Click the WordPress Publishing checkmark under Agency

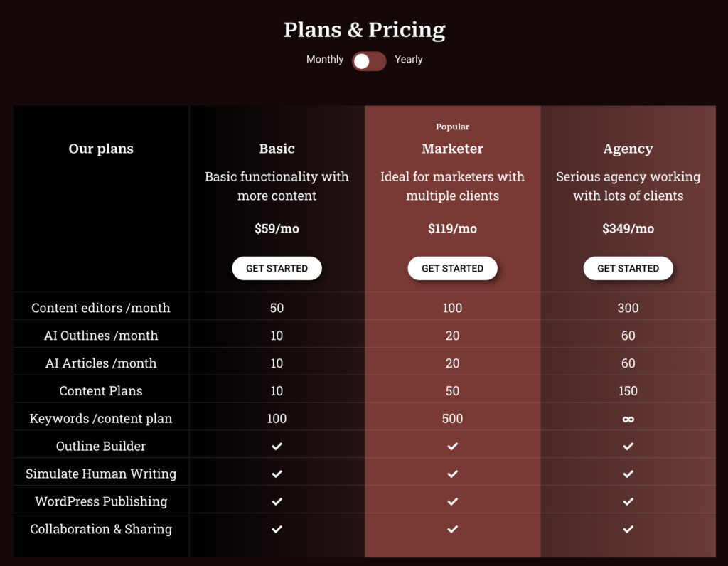point(628,501)
